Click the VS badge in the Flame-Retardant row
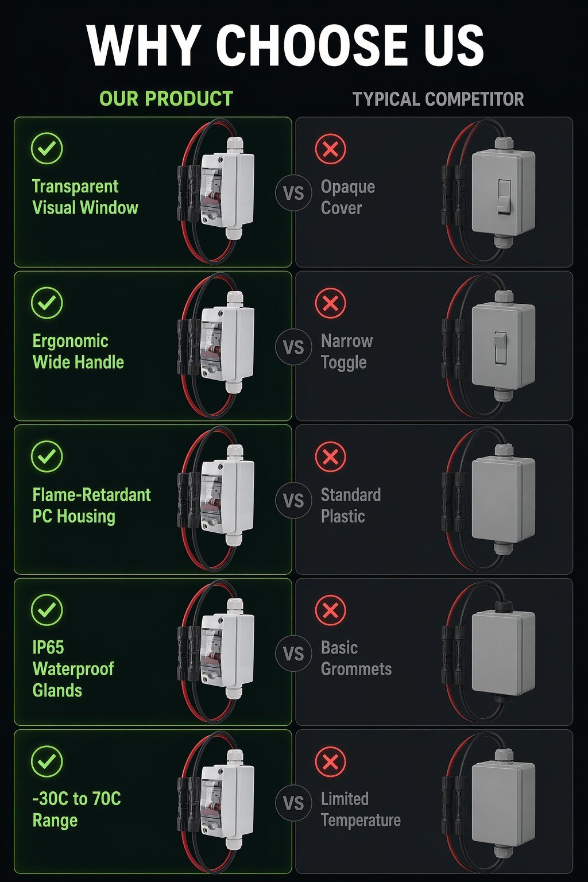This screenshot has height=882, width=588. tap(293, 501)
